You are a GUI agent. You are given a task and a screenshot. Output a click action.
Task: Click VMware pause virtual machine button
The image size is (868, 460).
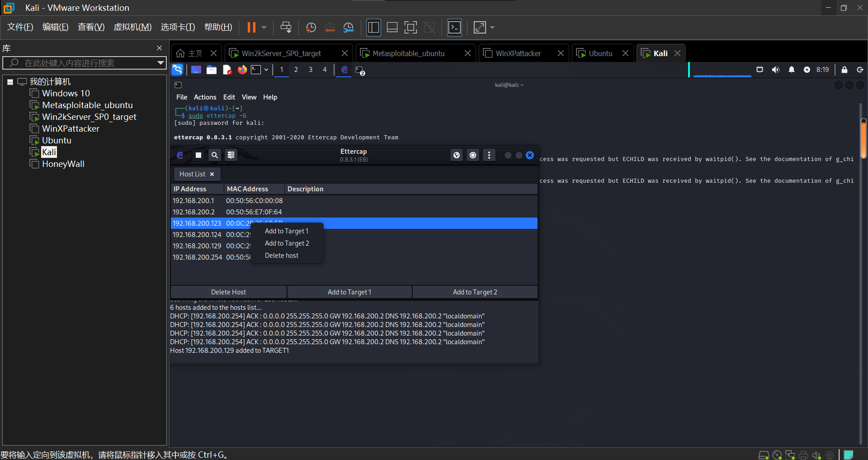251,28
